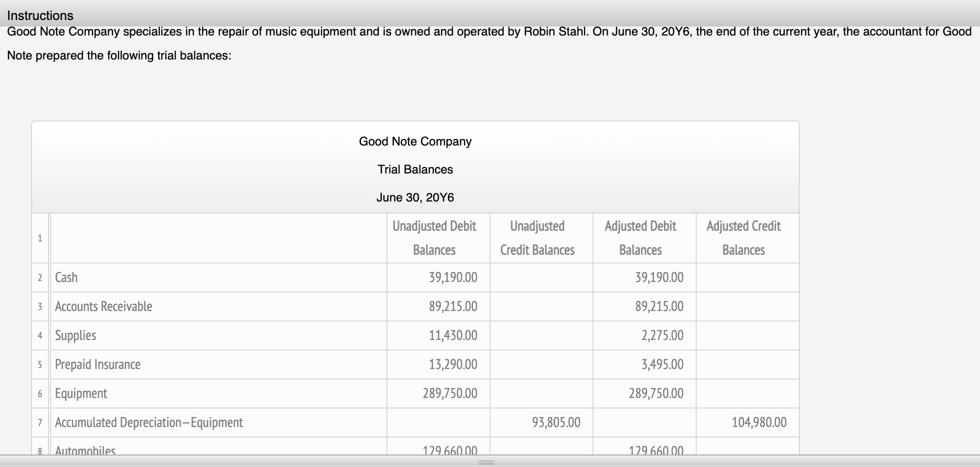This screenshot has width=980, height=467.
Task: Select the Automobiles row at the bottom
Action: (85, 449)
